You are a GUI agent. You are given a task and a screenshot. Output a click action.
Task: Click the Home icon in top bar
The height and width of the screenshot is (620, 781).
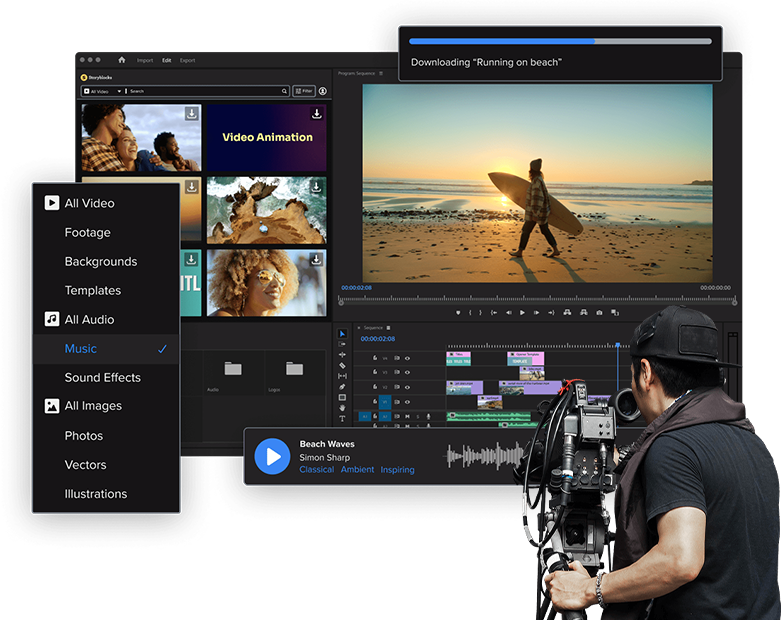pos(122,60)
